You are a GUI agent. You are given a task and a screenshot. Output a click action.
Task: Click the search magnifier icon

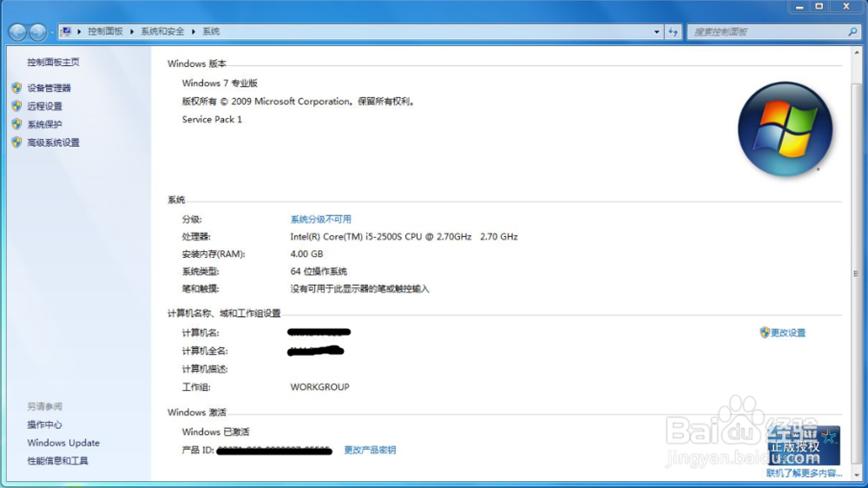[852, 32]
